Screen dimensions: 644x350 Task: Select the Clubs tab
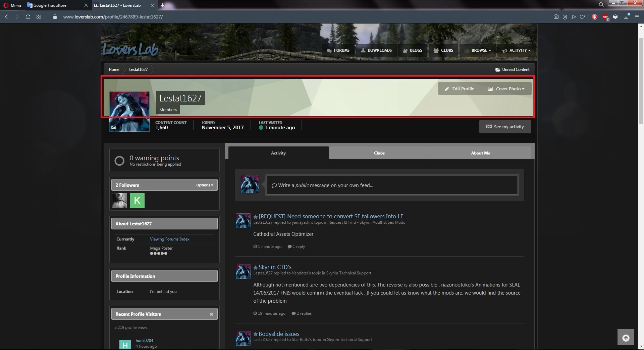tap(379, 153)
